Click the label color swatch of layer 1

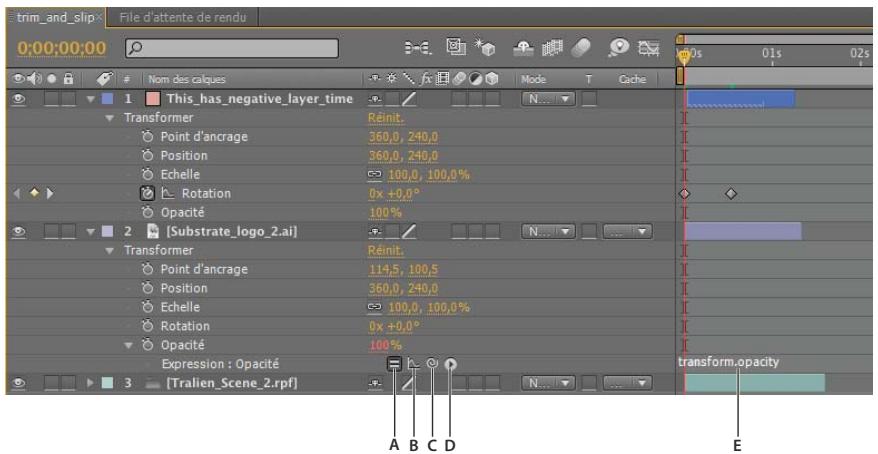[108, 100]
